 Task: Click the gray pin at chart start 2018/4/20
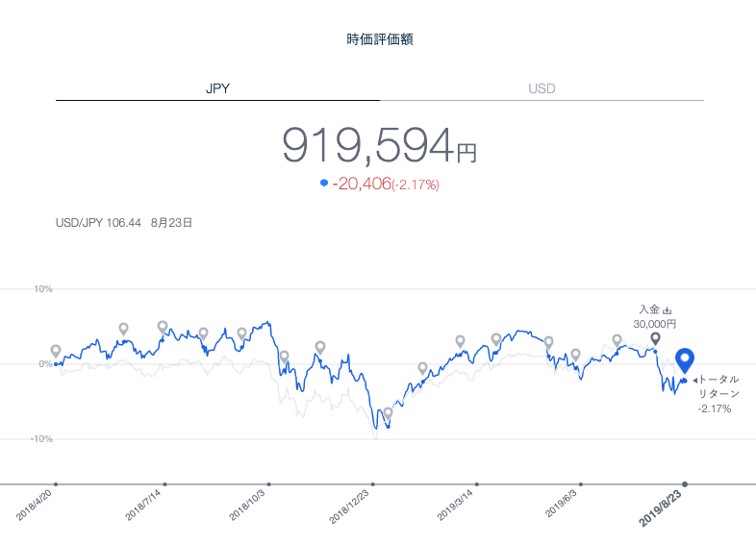click(56, 352)
